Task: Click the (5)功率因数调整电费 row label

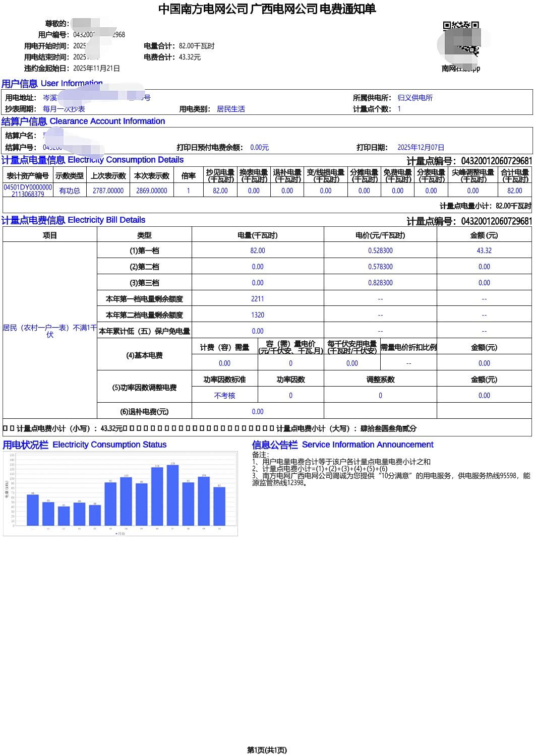Action: pyautogui.click(x=144, y=388)
